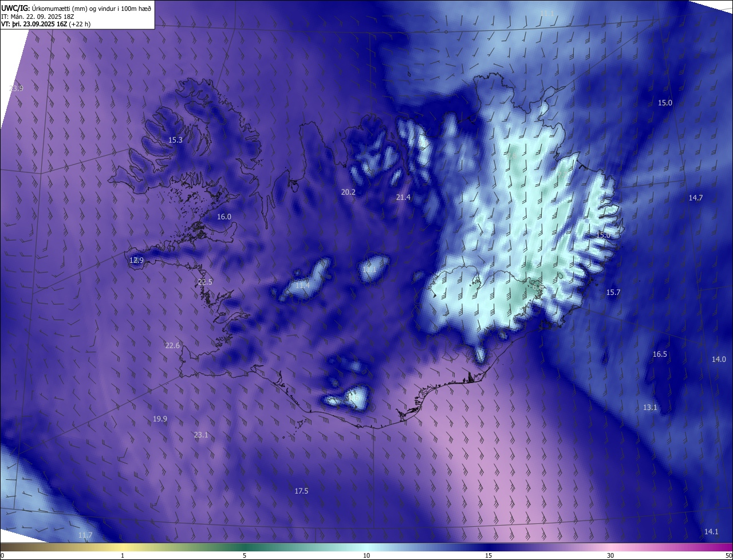
Task: Click the colorbar tick label 5
Action: [x=245, y=556]
